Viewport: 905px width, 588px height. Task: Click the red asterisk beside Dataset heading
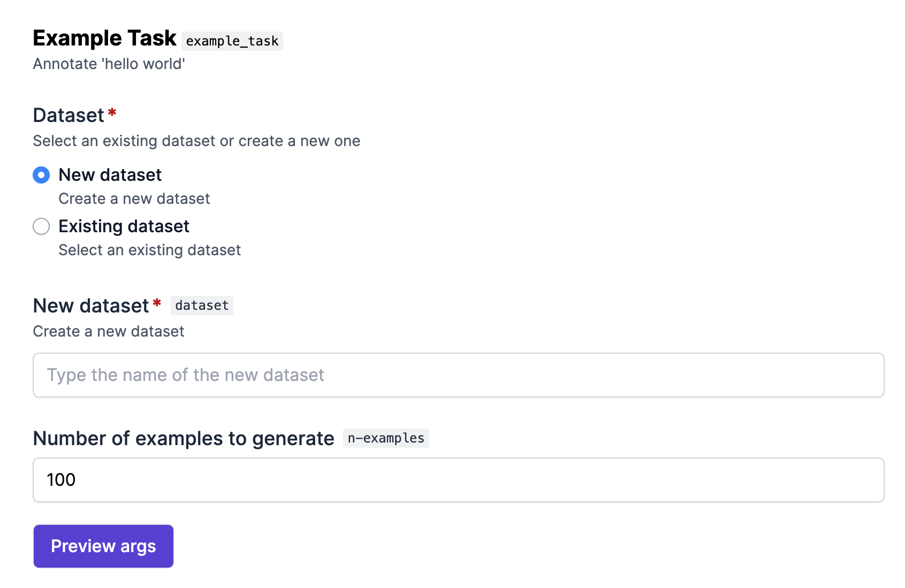[x=112, y=113]
